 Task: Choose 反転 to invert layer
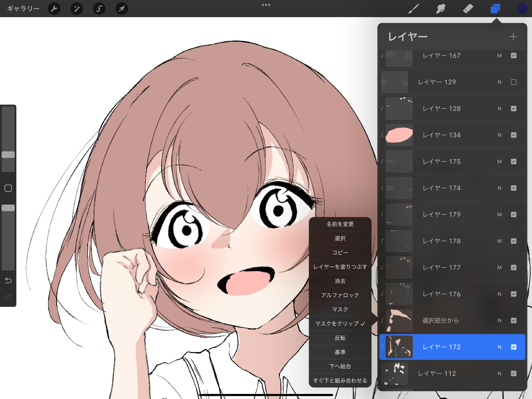pos(340,338)
